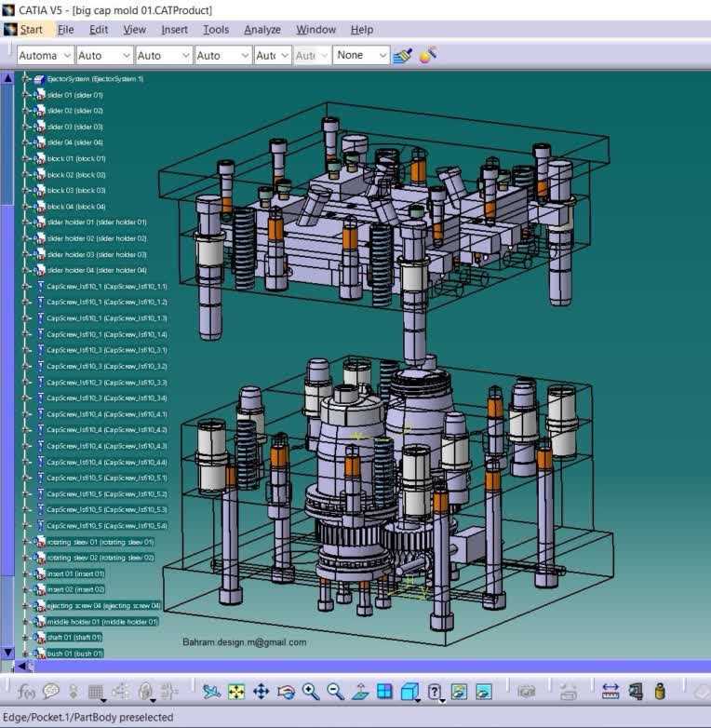Open the File menu
Viewport: 711px width, 728px height.
pos(65,30)
